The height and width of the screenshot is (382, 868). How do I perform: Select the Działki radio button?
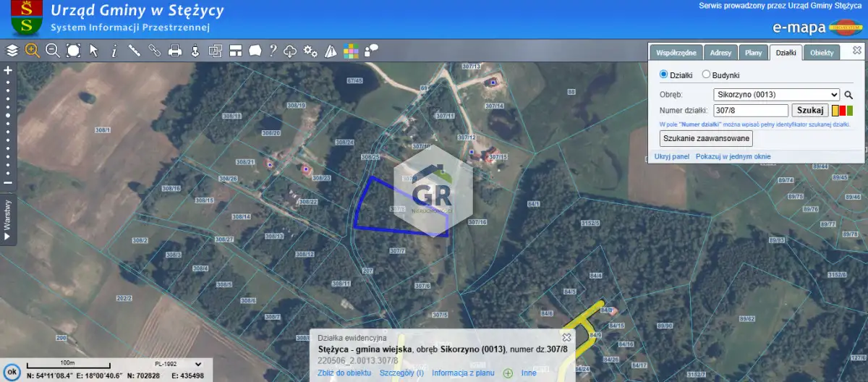[x=663, y=75]
